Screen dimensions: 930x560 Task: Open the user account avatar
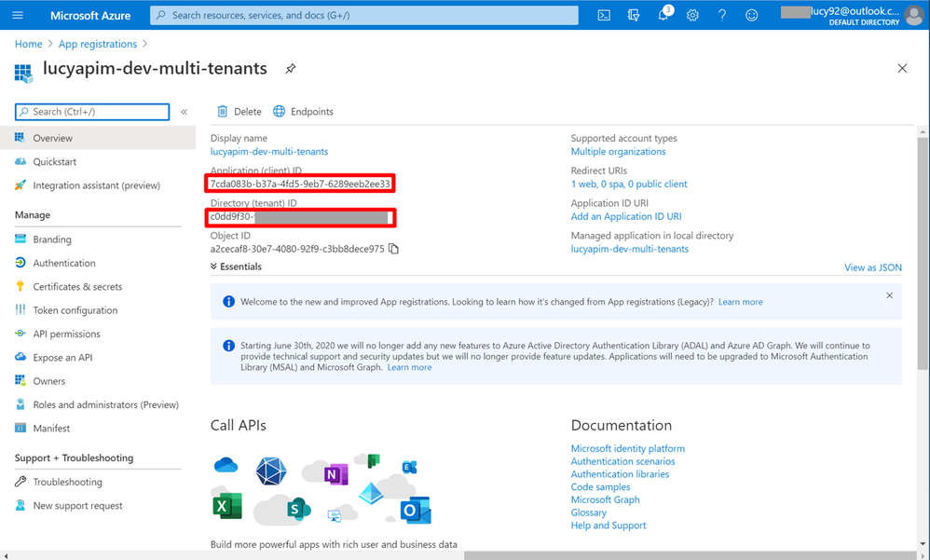pos(914,16)
